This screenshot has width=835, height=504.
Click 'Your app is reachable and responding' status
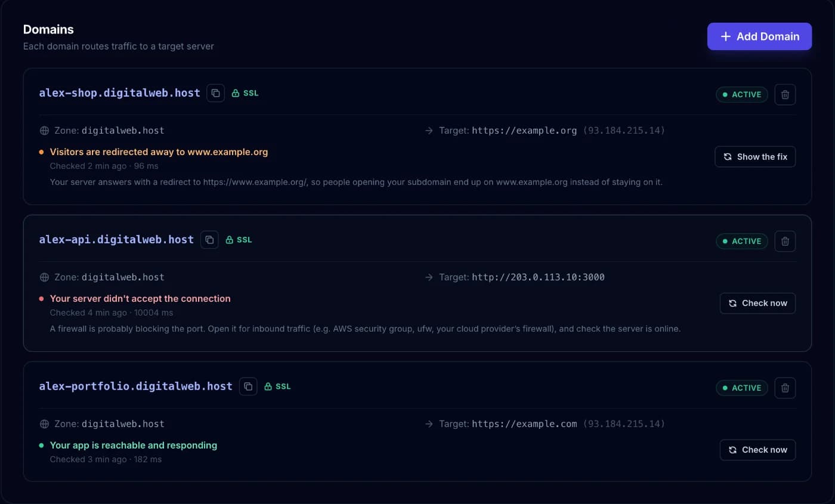pyautogui.click(x=134, y=446)
